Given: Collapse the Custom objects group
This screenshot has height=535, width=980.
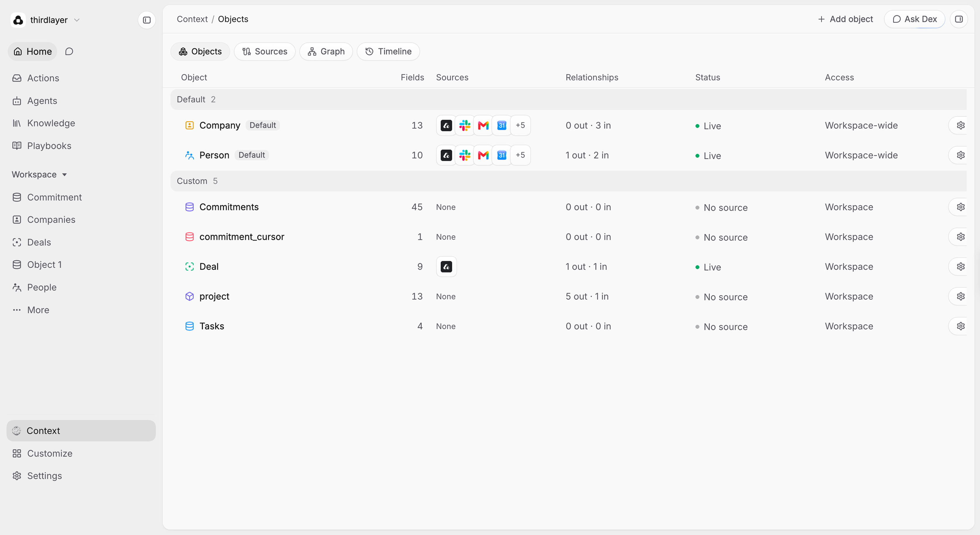Looking at the screenshot, I should (x=568, y=181).
